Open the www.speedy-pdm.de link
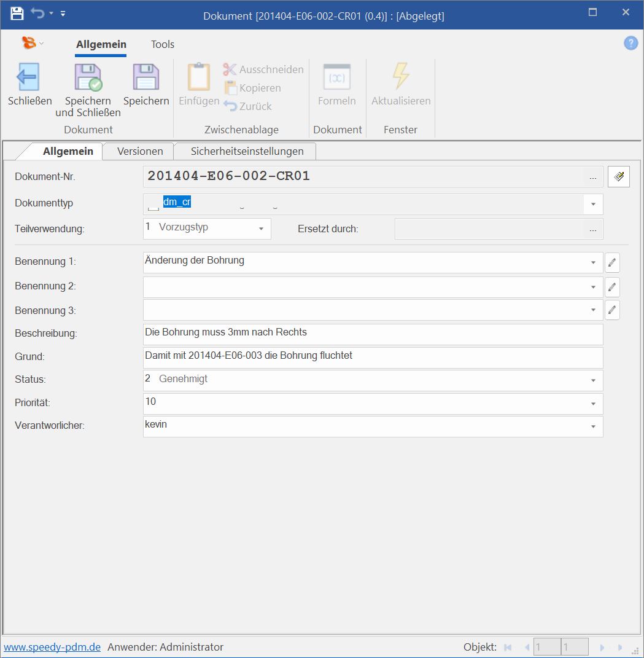 pyautogui.click(x=52, y=647)
